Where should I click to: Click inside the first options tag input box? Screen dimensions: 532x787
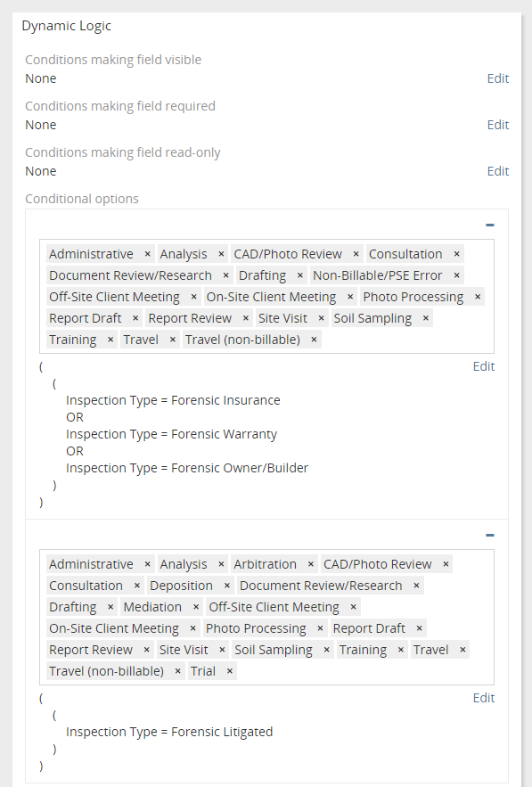(406, 340)
